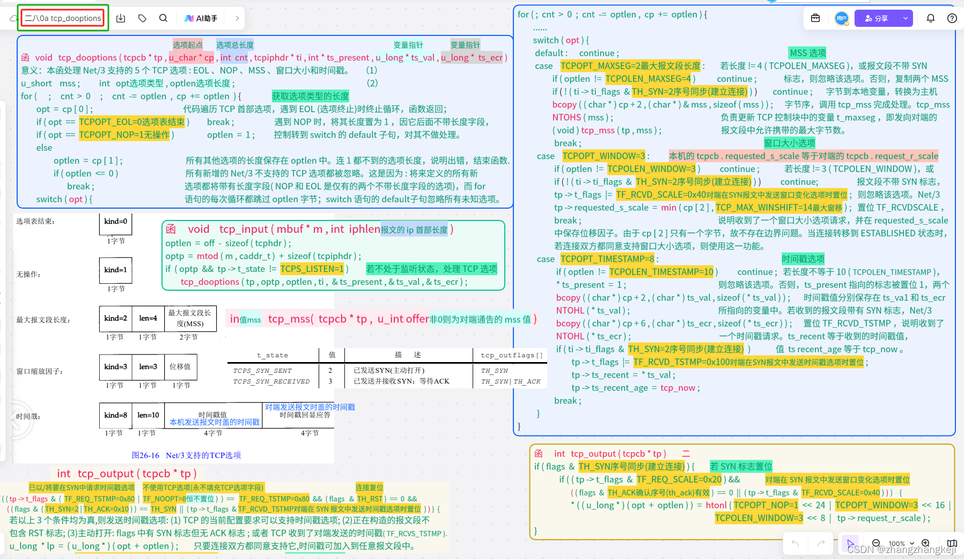Click the 位移值 cell

tap(180, 367)
